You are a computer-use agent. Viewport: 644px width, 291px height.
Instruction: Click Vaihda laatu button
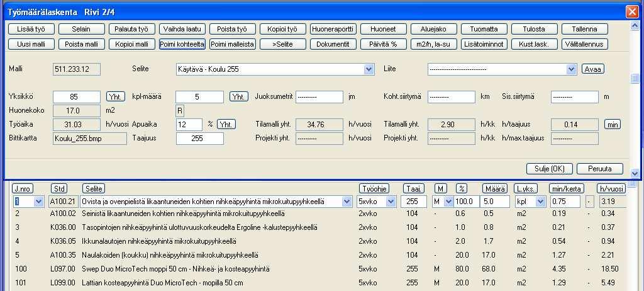182,29
